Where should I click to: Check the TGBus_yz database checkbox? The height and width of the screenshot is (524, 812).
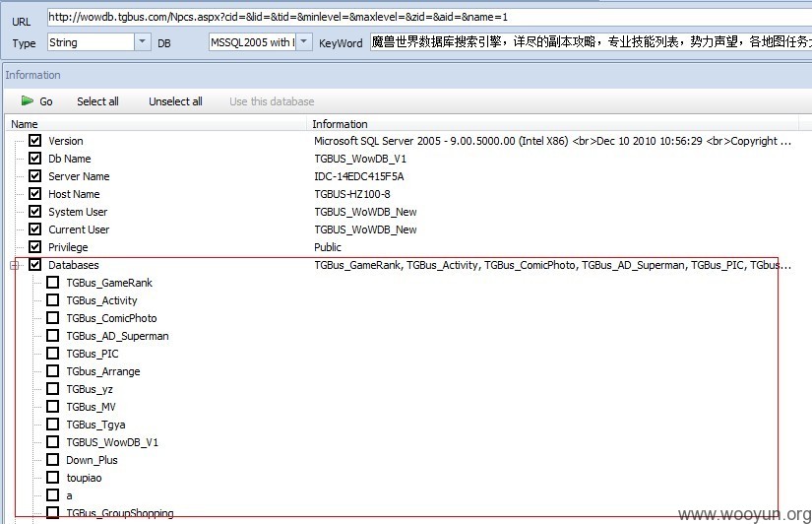(x=53, y=389)
